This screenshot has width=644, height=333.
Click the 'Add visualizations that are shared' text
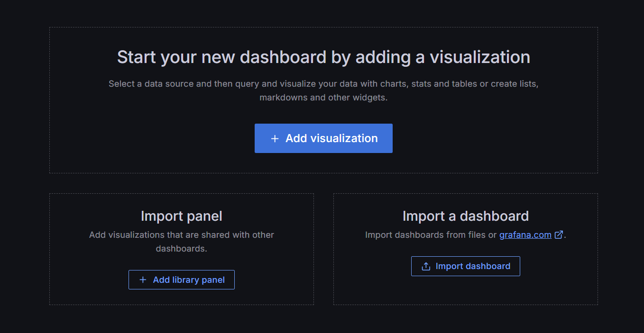(x=181, y=235)
